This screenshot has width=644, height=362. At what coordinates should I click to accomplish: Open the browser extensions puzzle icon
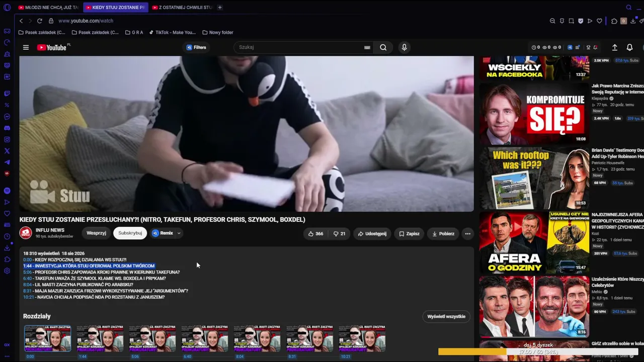pyautogui.click(x=614, y=21)
